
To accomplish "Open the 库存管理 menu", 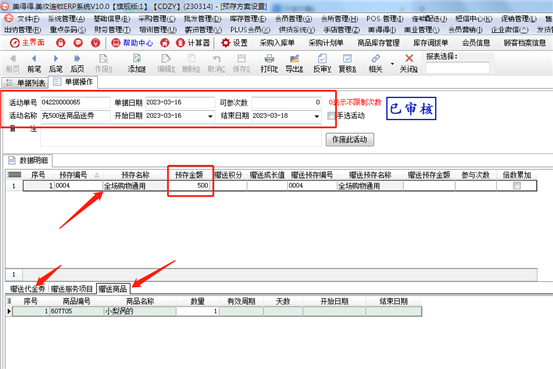I will pos(248,19).
